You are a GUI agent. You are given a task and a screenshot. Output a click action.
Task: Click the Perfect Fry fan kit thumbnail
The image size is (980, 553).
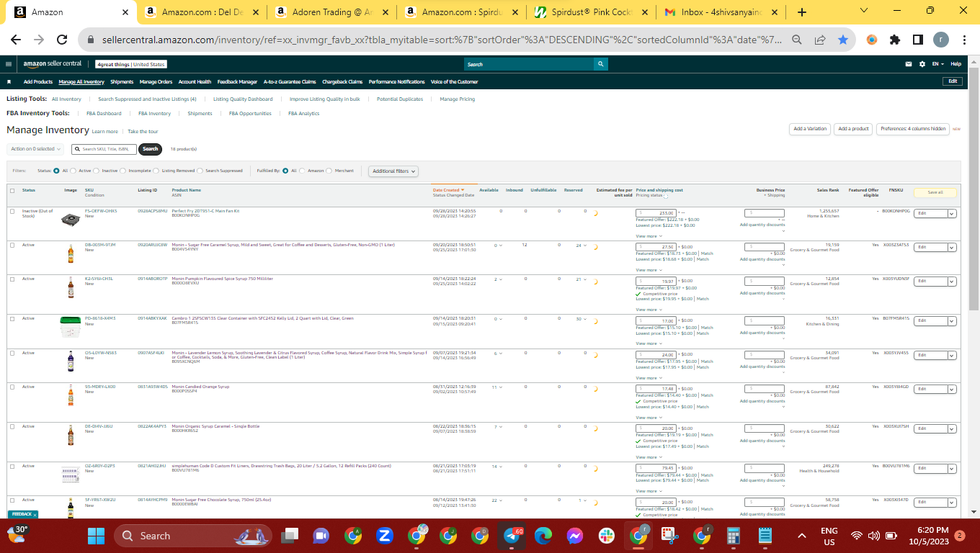(x=70, y=218)
